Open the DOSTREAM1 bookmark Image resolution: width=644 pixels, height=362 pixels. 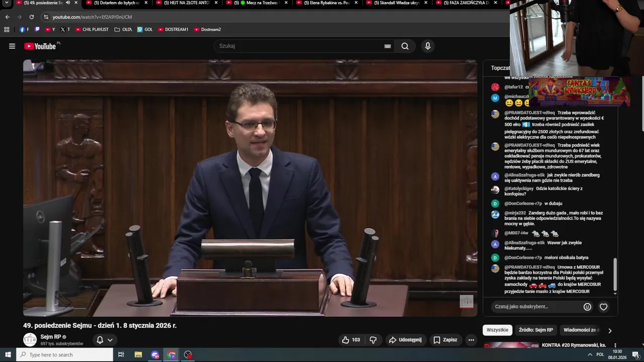click(x=173, y=30)
